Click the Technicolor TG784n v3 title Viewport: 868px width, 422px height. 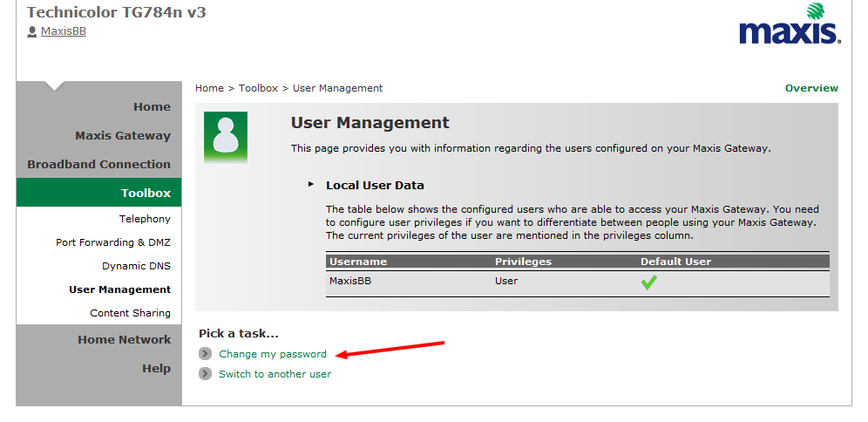(x=116, y=12)
